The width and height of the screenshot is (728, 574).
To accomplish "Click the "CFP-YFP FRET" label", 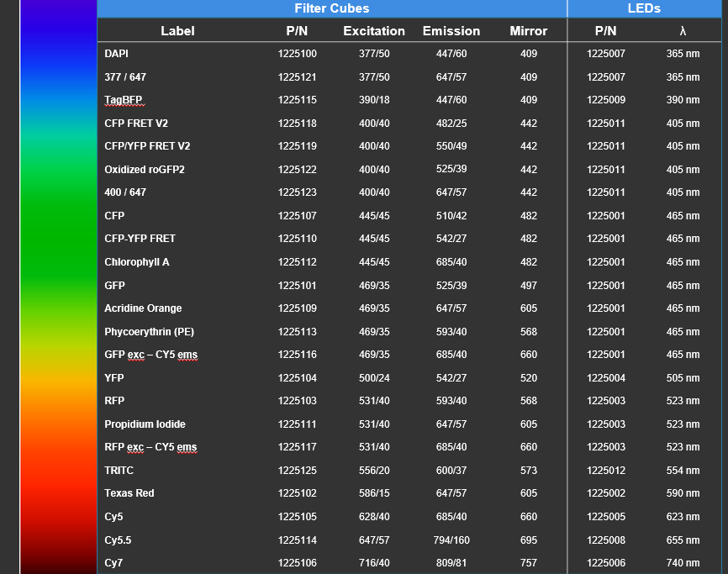I will (x=140, y=239).
